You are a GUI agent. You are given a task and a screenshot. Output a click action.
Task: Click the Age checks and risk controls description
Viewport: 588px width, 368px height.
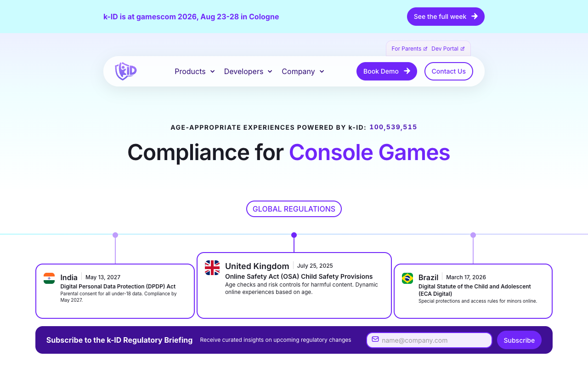pyautogui.click(x=301, y=288)
